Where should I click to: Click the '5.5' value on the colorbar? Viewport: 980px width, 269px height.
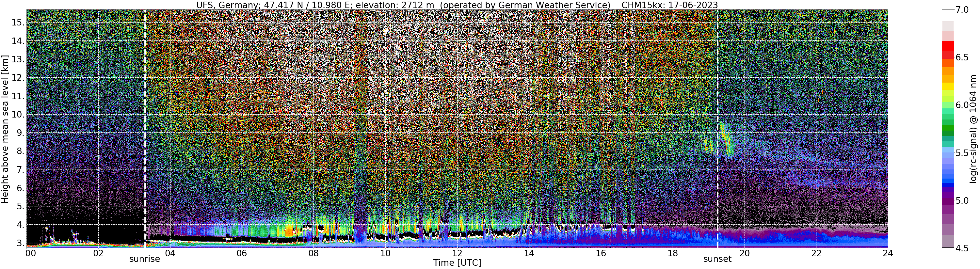(962, 153)
